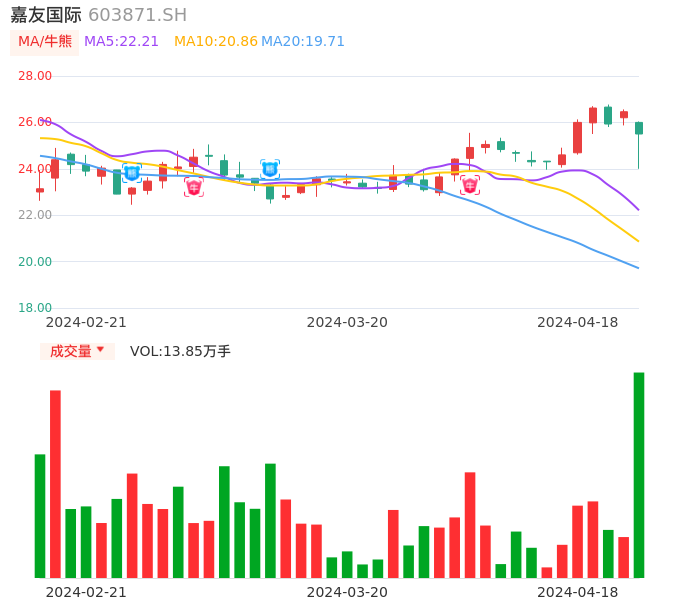Click the tallest green volume bar at far right
686x606 pixels.
coord(639,475)
